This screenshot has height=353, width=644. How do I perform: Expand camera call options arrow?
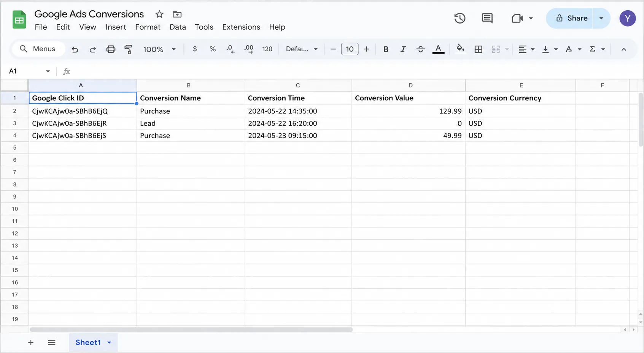tap(531, 18)
